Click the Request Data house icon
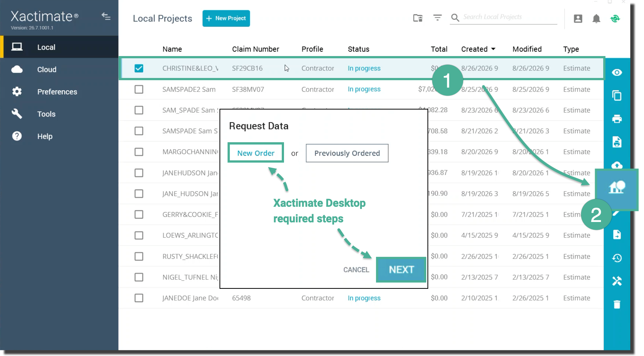The width and height of the screenshot is (644, 356). 617,187
